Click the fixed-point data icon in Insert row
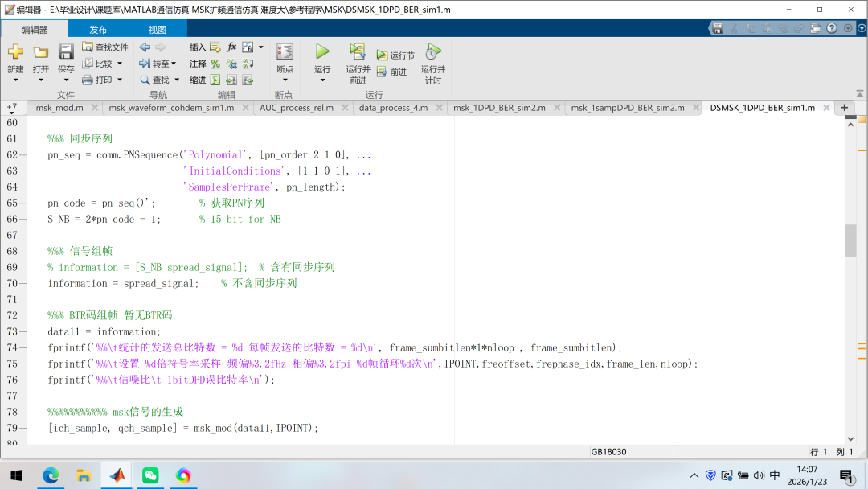 tap(248, 47)
